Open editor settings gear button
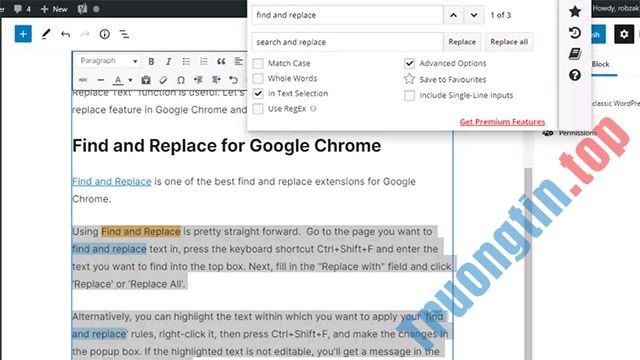Viewport: 640px width, 360px height. pos(624,34)
